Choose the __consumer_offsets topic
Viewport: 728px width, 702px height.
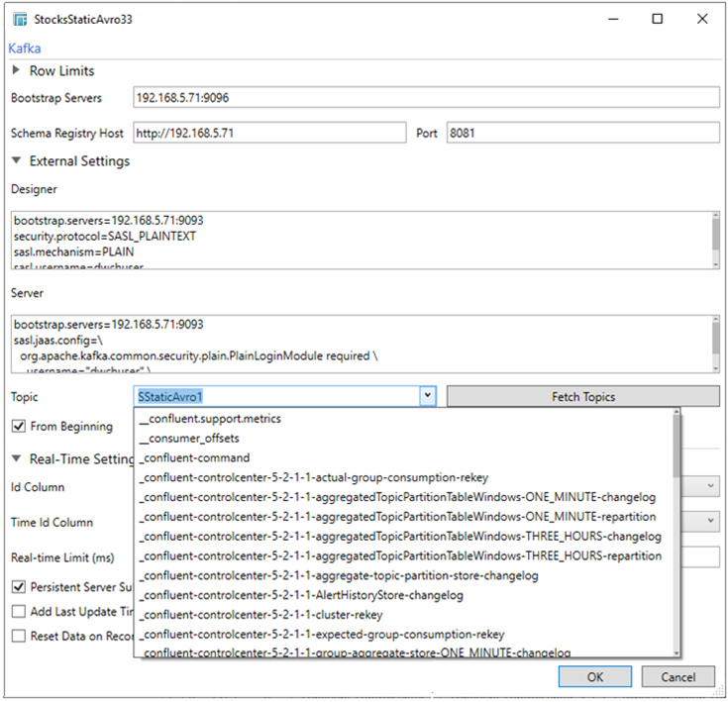(189, 439)
